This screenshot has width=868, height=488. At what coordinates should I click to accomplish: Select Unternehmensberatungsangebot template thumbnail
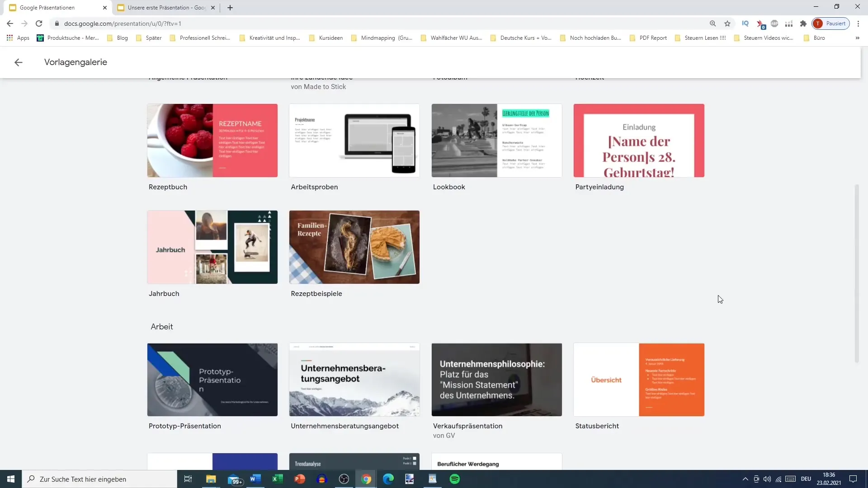[x=354, y=380]
